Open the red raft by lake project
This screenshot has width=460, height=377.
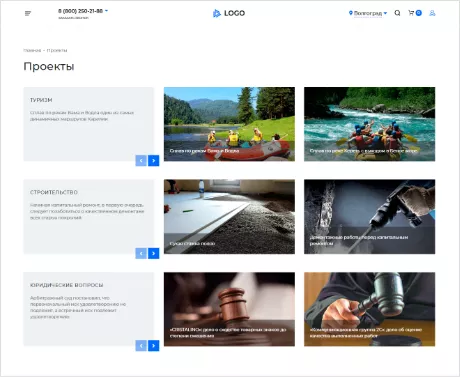pyautogui.click(x=229, y=124)
